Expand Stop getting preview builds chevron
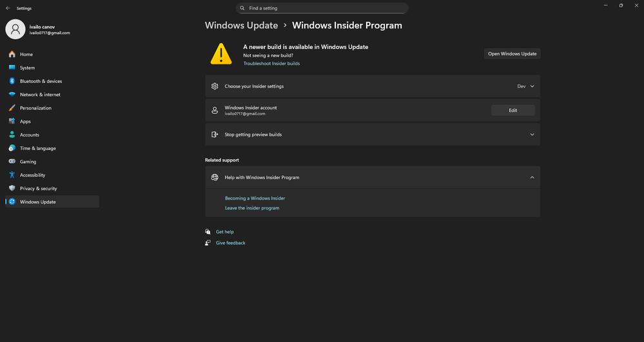 [x=532, y=134]
